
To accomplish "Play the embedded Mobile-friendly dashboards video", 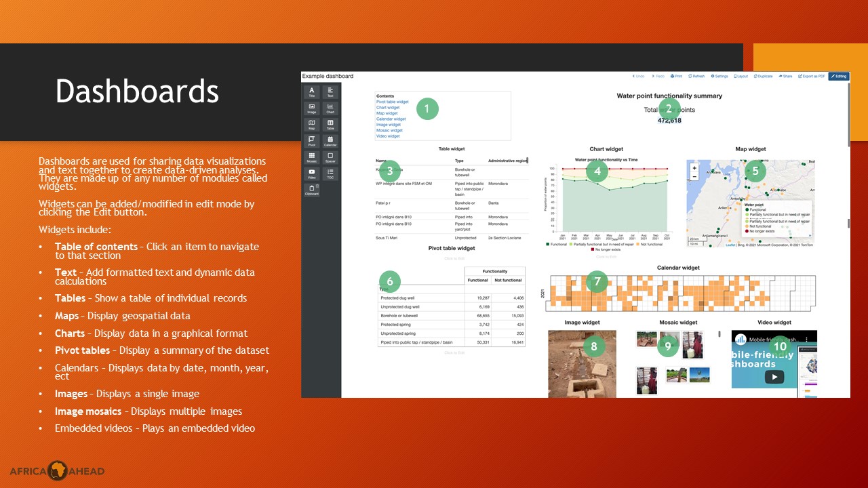I will coord(774,376).
